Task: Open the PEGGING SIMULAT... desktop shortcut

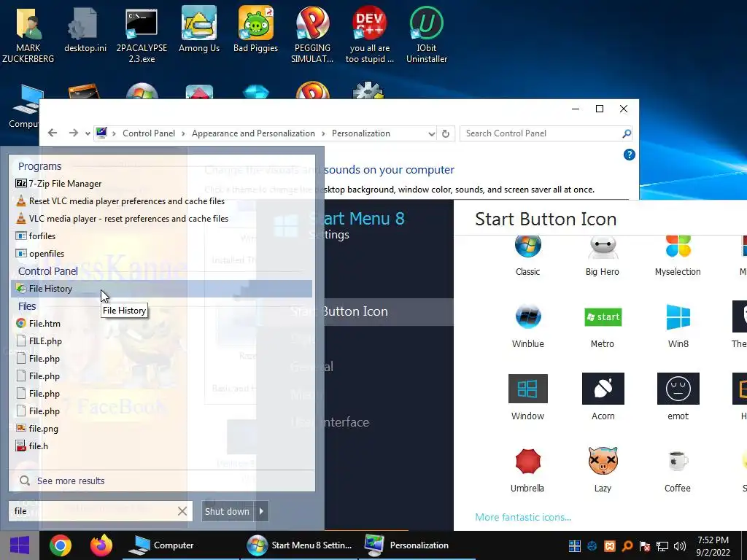Action: click(x=312, y=35)
